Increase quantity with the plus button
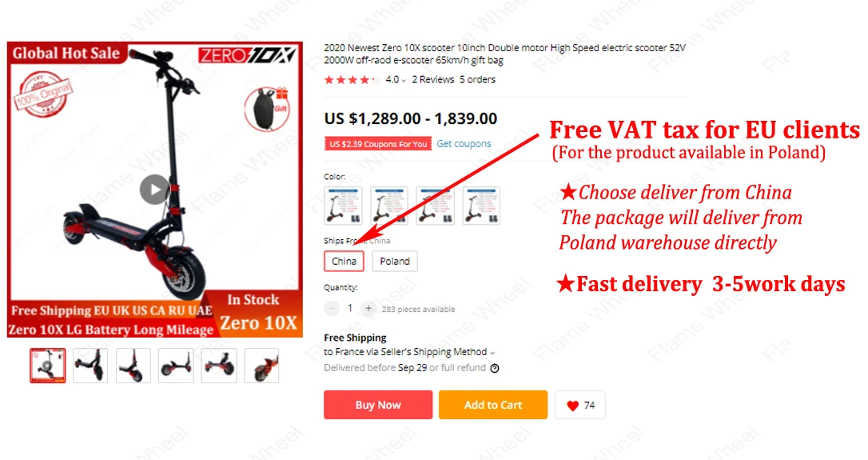Screen dimensions: 868x460 368,308
